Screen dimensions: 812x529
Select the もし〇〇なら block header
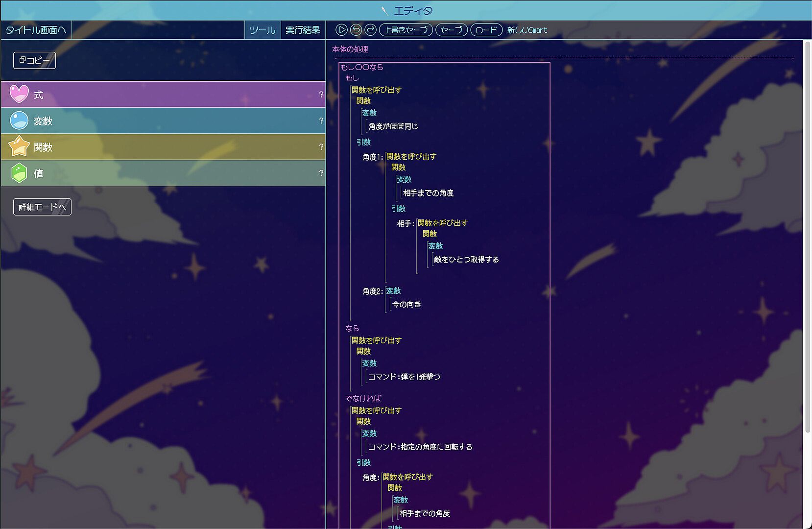(x=362, y=67)
